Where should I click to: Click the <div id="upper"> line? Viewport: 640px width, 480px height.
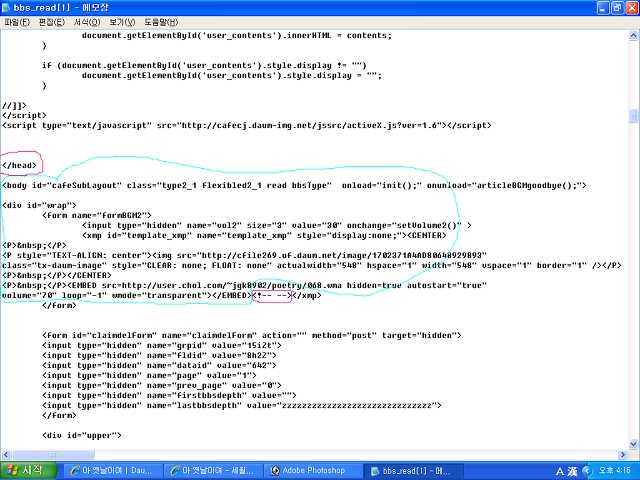(82, 435)
